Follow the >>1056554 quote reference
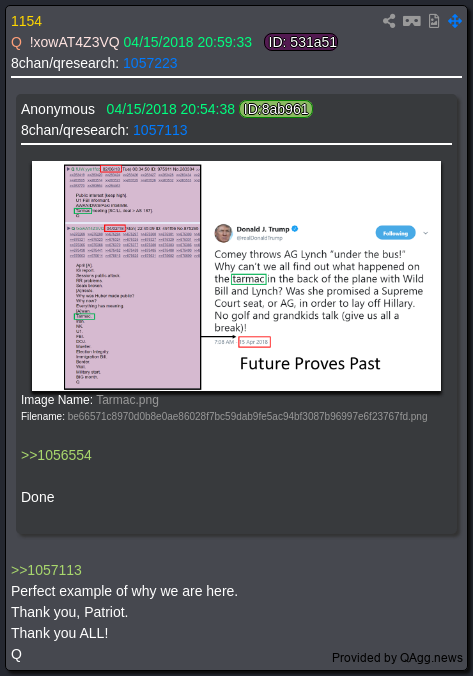Viewport: 473px width, 676px height. [x=56, y=455]
